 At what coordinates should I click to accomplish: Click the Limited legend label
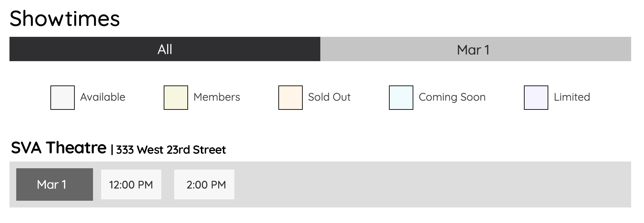click(572, 97)
